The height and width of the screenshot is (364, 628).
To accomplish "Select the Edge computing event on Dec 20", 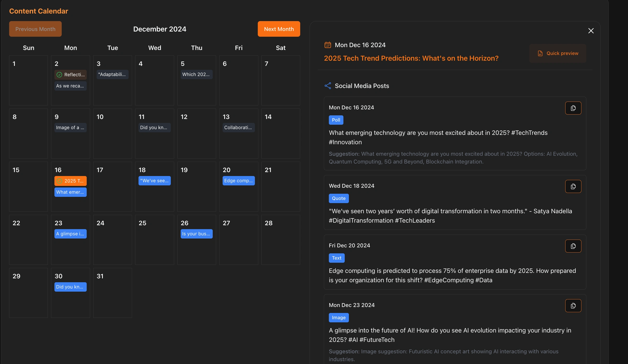I will point(238,180).
